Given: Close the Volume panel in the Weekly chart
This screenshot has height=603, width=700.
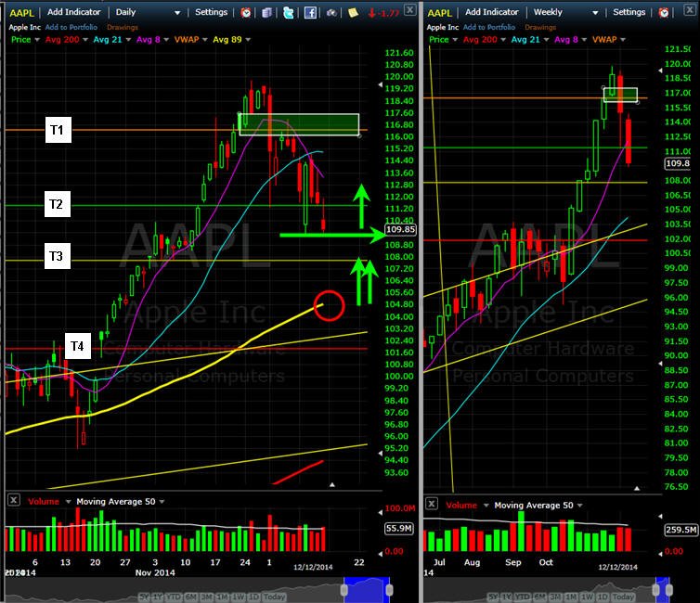Looking at the screenshot, I should pyautogui.click(x=432, y=504).
